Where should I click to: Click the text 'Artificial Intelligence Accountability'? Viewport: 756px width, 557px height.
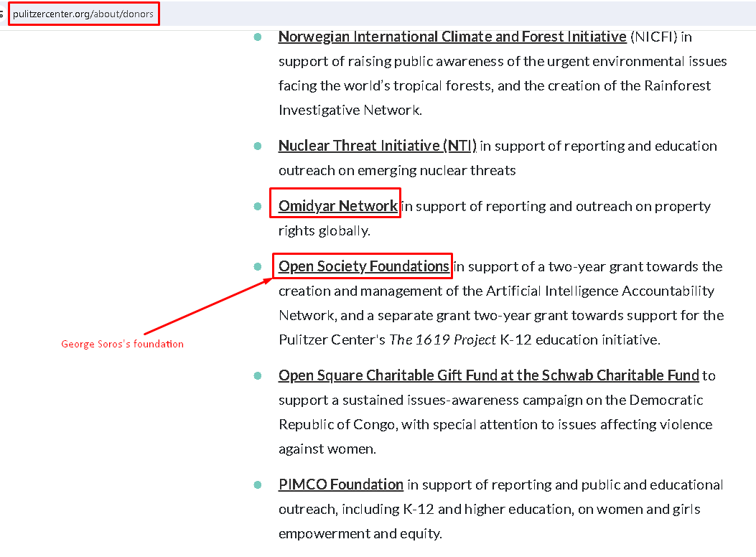tap(599, 291)
